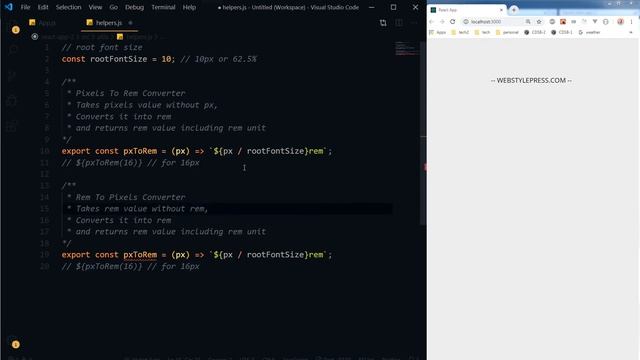This screenshot has width=640, height=360.
Task: Open the editor more actions ellipsis
Action: [x=414, y=23]
